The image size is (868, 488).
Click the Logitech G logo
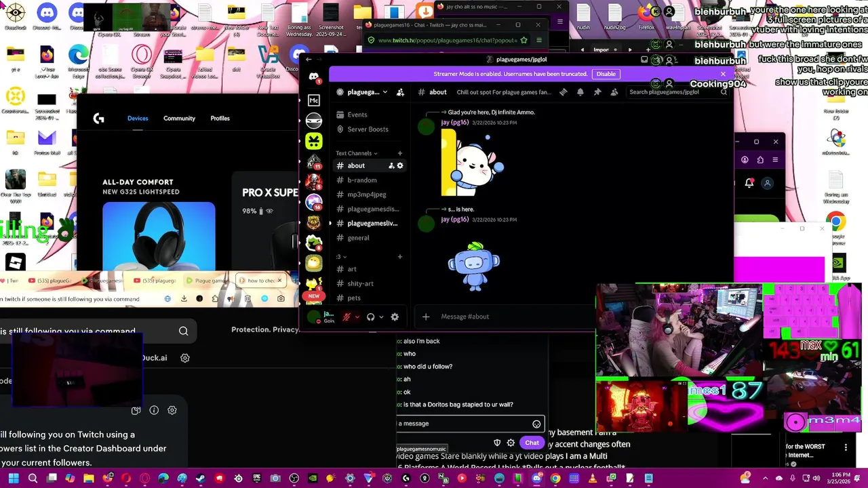tap(99, 119)
